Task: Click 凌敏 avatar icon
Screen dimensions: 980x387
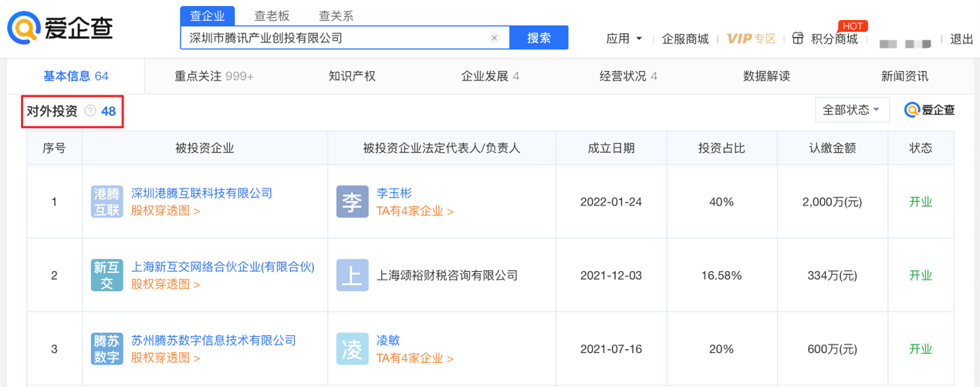Action: click(x=352, y=349)
